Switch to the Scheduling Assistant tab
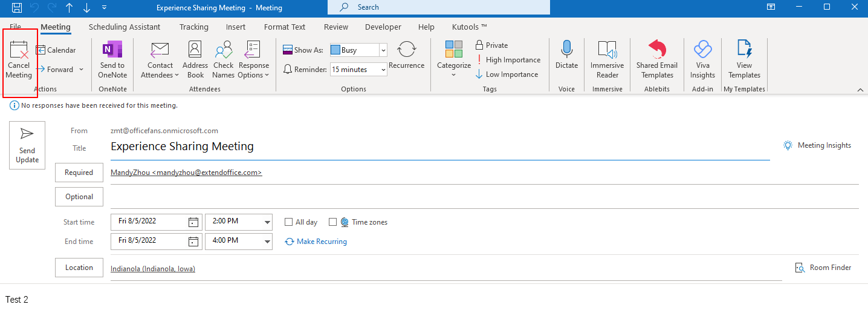 pyautogui.click(x=125, y=27)
